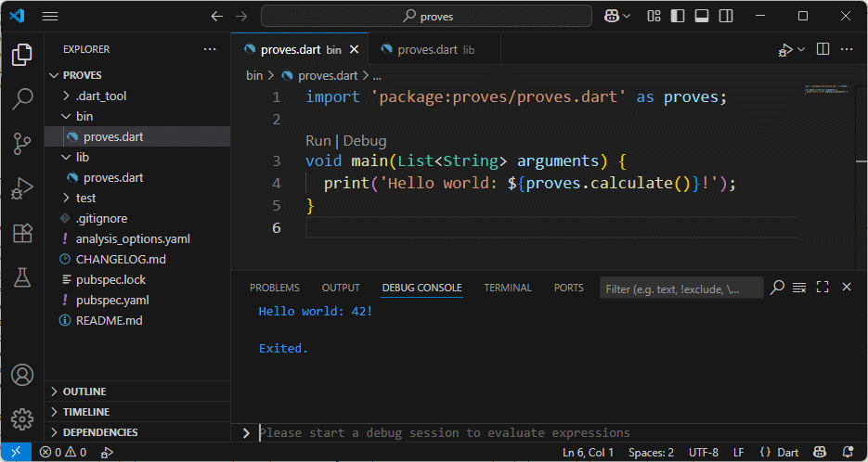Open the .gitignore file
This screenshot has height=462, width=868.
click(x=136, y=219)
